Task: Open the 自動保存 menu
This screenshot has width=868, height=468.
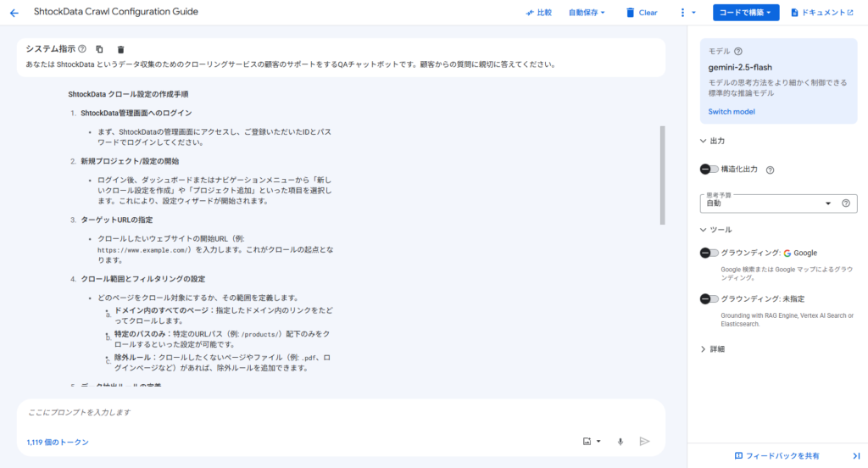Action: [x=587, y=12]
